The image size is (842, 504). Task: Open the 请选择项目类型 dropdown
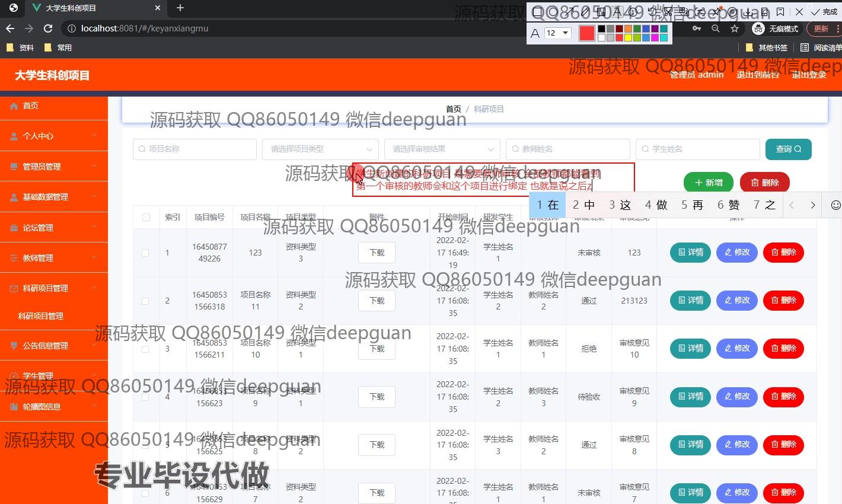pos(320,149)
